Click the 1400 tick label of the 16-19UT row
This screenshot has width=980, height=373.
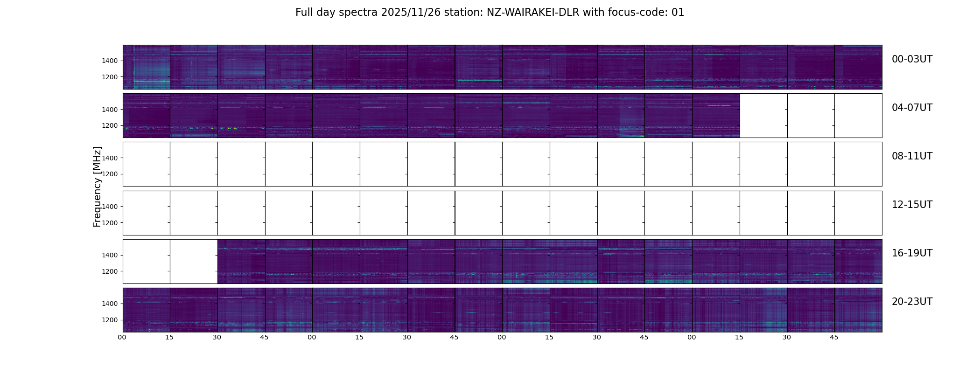(110, 255)
